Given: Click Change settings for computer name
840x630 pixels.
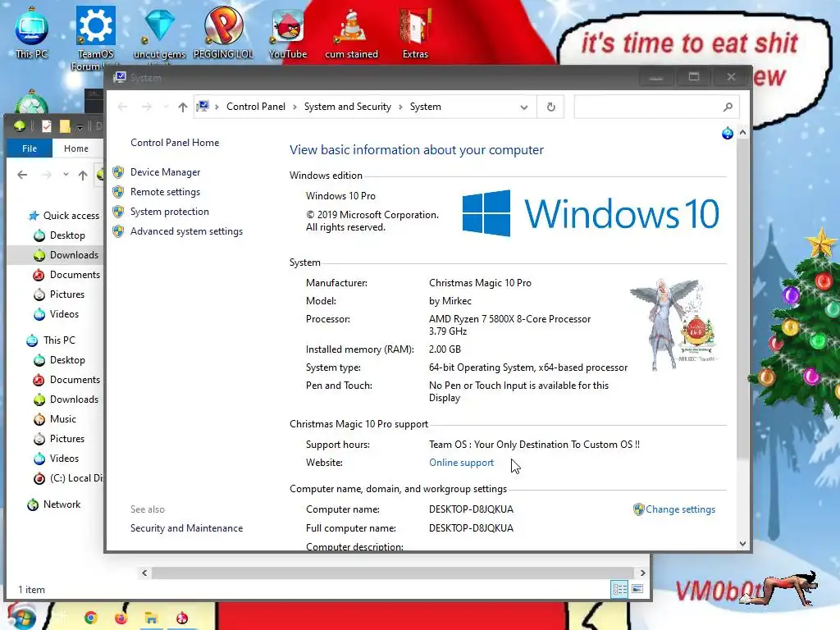Looking at the screenshot, I should [x=680, y=509].
